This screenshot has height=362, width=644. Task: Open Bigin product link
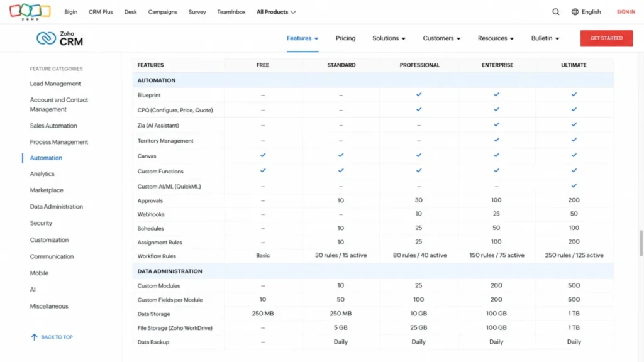(x=70, y=12)
